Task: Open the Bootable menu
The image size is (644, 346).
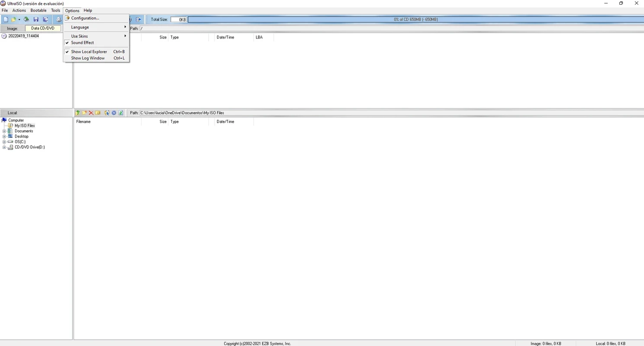Action: (38, 10)
